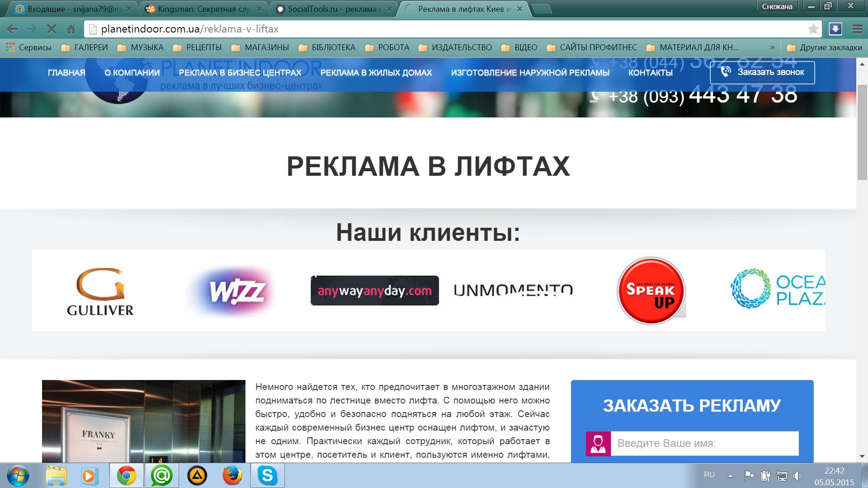Open the Action Center flag icon
The image size is (868, 488).
click(x=749, y=475)
